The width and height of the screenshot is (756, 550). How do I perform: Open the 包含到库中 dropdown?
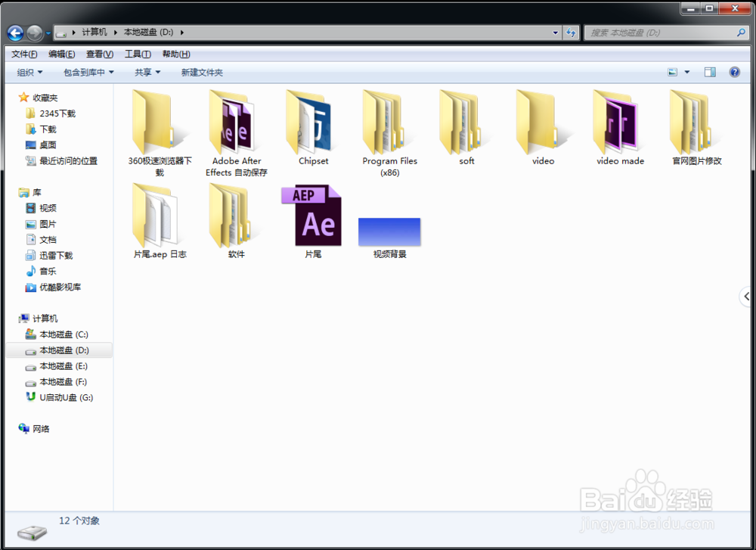(88, 73)
